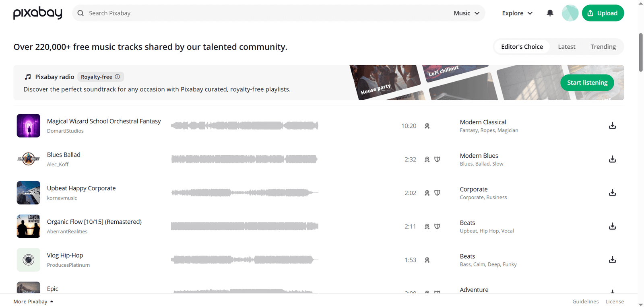Expand the Explore menu
644x307 pixels.
(517, 13)
